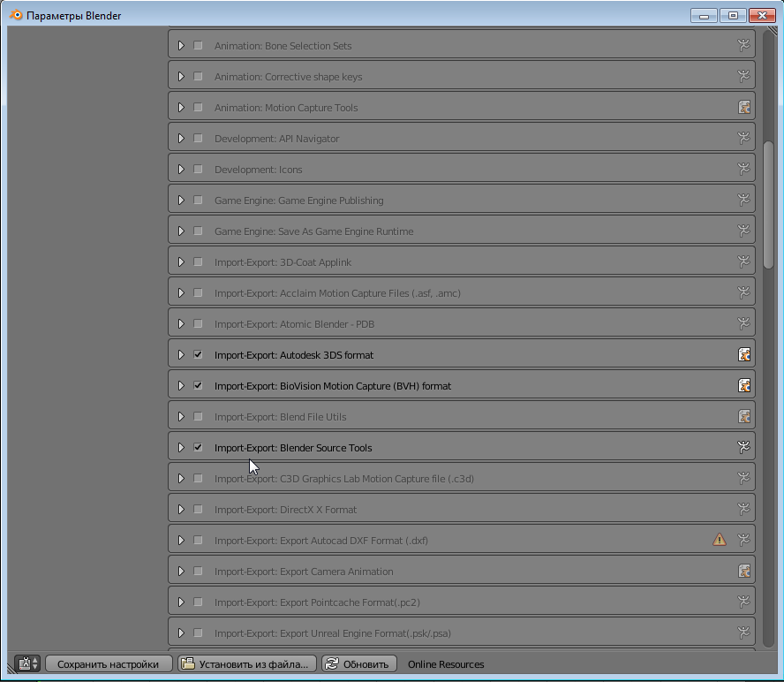
Task: Maximize the Параметры Blender window
Action: (733, 15)
